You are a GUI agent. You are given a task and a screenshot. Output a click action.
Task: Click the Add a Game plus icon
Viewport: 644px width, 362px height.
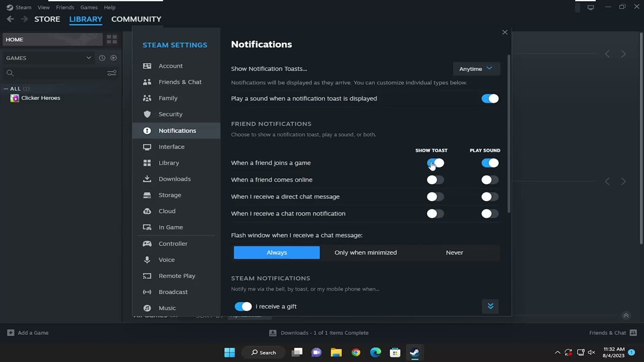(x=11, y=333)
